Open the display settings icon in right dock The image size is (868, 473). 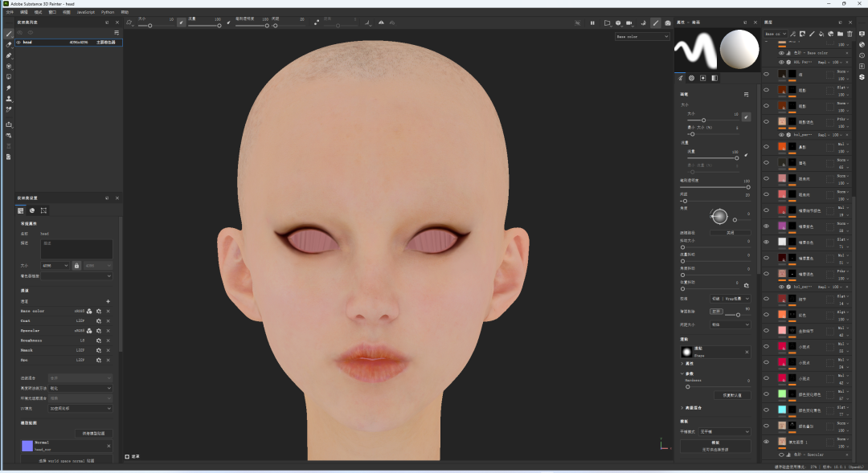tap(862, 34)
